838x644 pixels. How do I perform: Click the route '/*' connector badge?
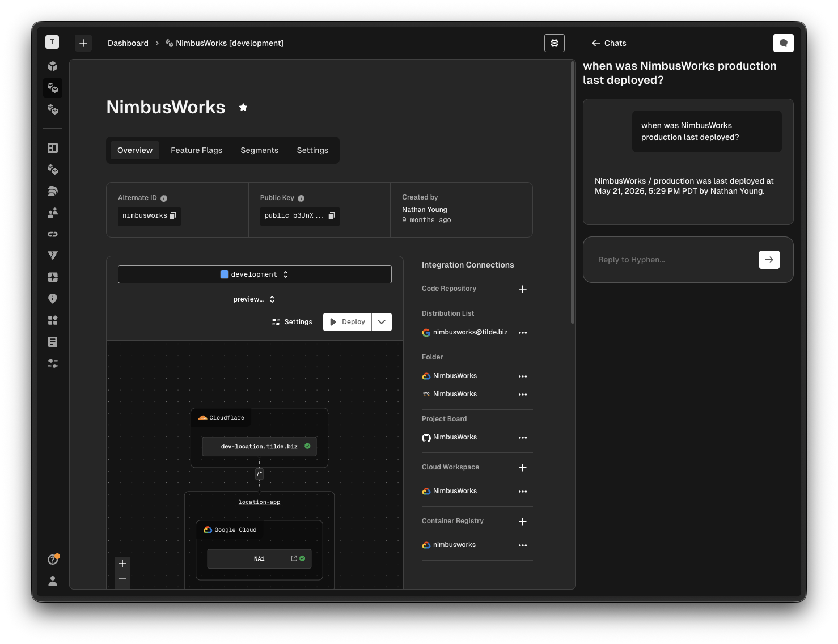click(259, 474)
